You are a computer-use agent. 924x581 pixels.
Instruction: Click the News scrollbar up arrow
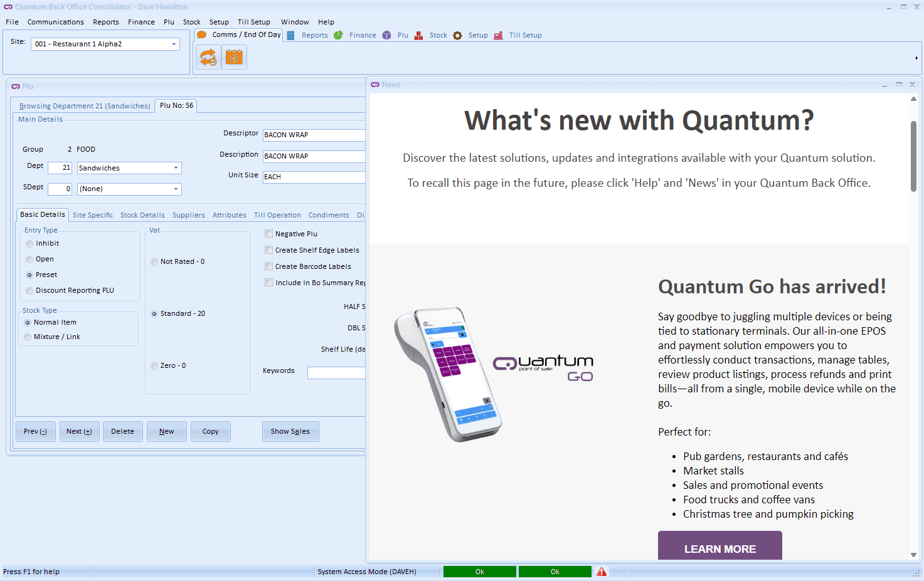coord(913,98)
